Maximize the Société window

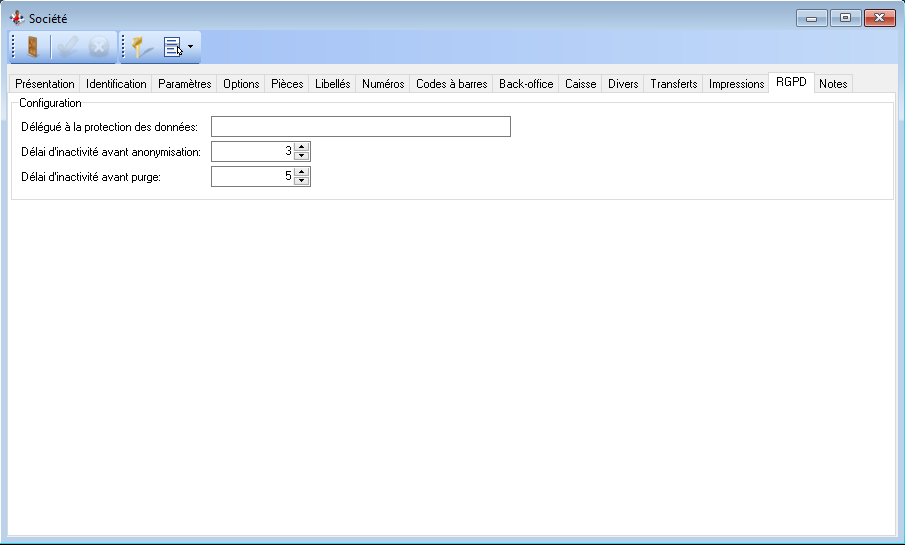coord(846,18)
